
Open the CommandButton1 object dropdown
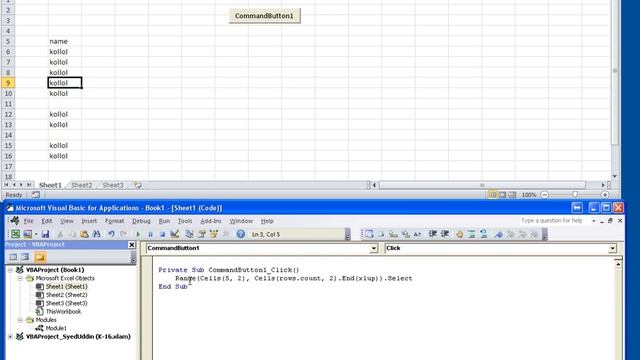(373, 248)
